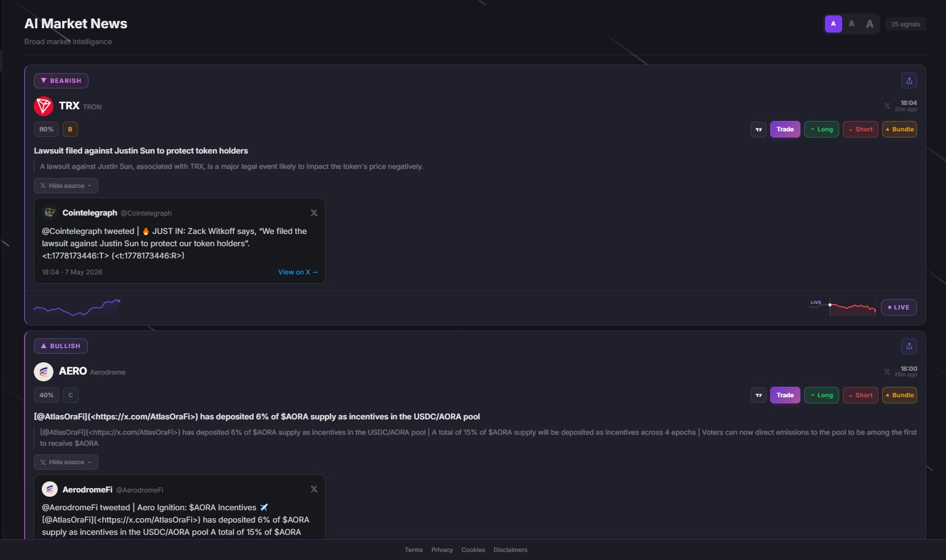This screenshot has height=560, width=946.
Task: Toggle the LIVE button on TRX card
Action: (x=899, y=307)
